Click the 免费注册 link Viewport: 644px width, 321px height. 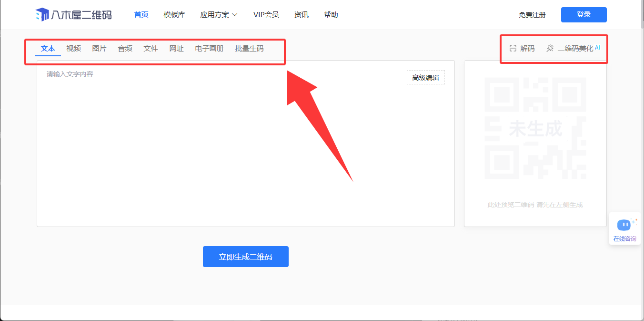(x=532, y=15)
